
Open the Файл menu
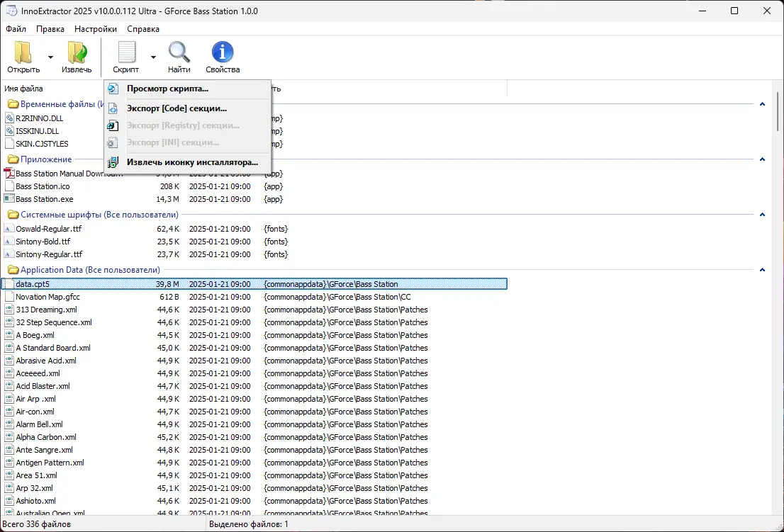(x=16, y=29)
